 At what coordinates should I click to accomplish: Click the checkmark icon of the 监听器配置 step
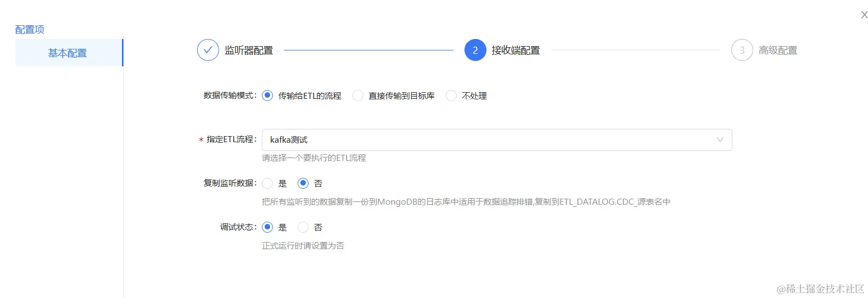(x=208, y=50)
